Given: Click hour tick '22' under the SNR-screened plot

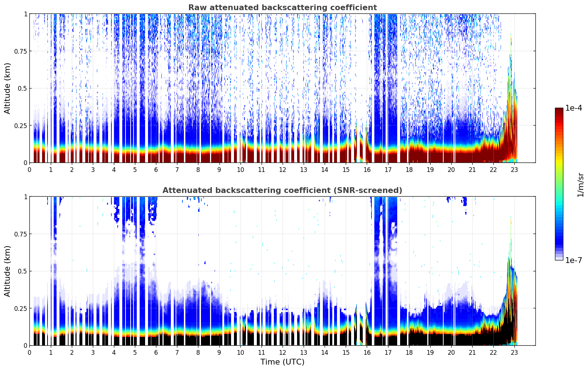Looking at the screenshot, I should (x=493, y=352).
